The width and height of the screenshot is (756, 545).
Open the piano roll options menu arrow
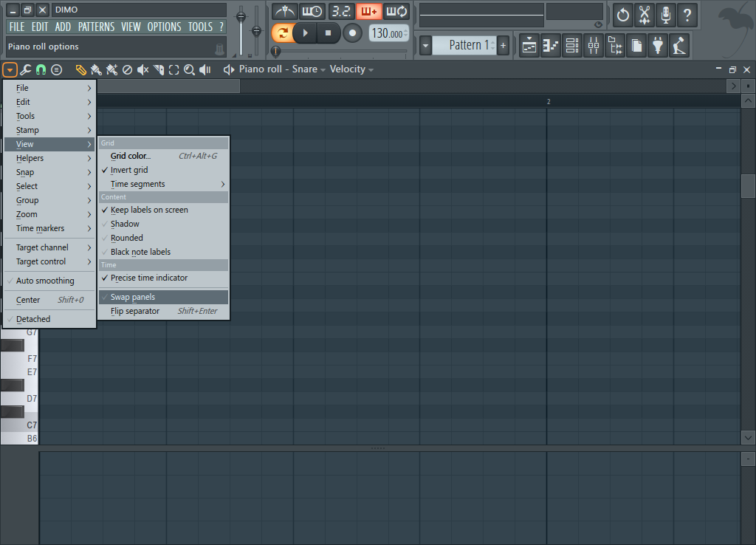click(10, 70)
